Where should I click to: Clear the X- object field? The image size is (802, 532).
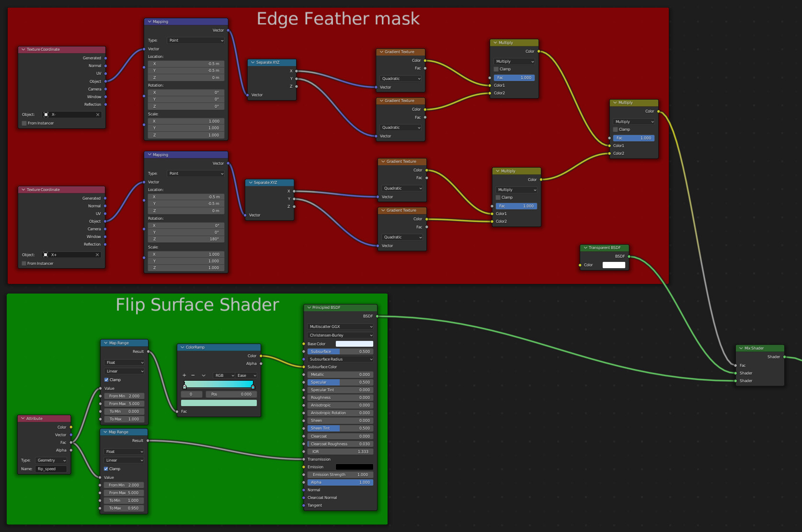point(98,115)
